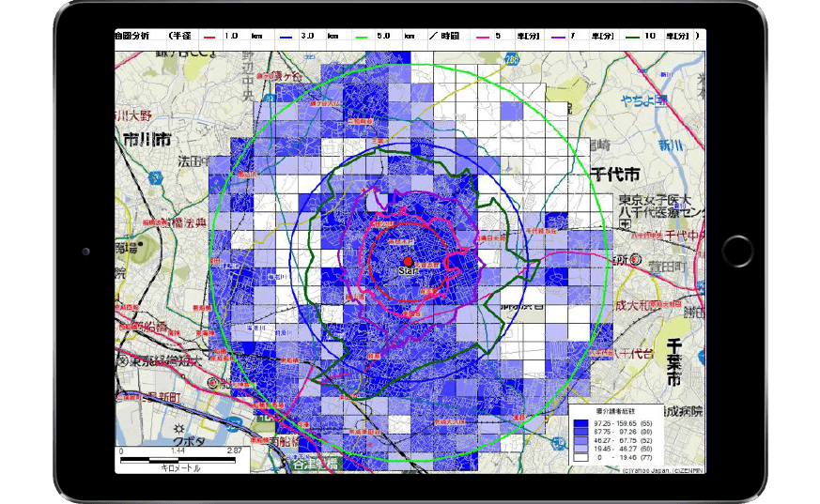Image resolution: width=820 pixels, height=504 pixels.
Task: Select the pink 5-minute drive swatch
Action: (482, 38)
